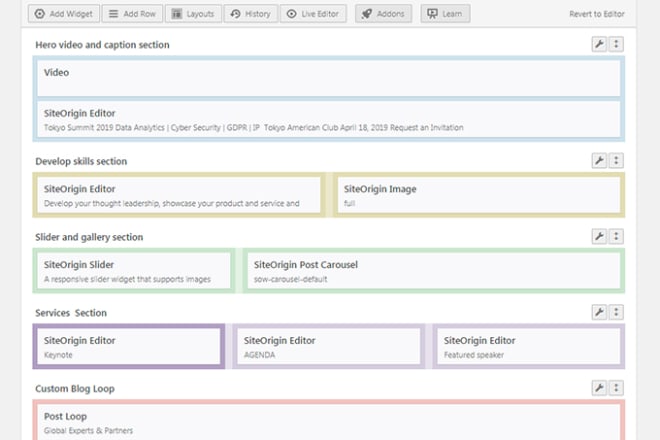Open the Layouts dialog

point(193,14)
